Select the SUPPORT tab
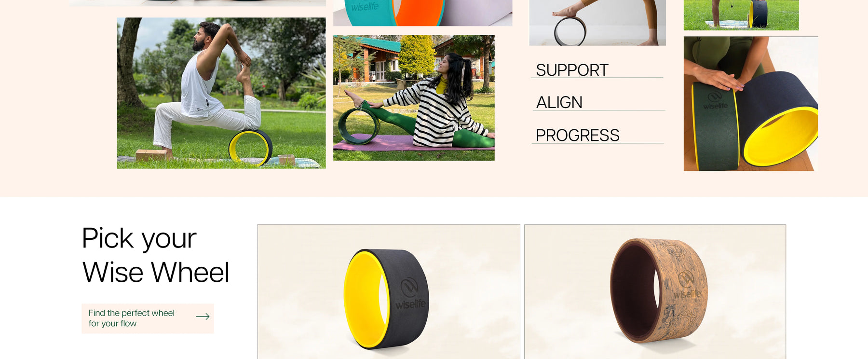 (572, 70)
